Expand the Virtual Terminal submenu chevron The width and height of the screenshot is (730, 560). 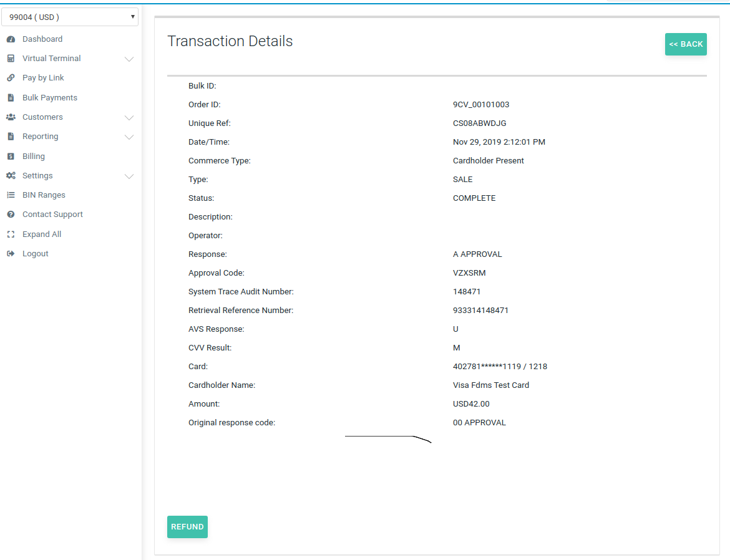point(129,59)
